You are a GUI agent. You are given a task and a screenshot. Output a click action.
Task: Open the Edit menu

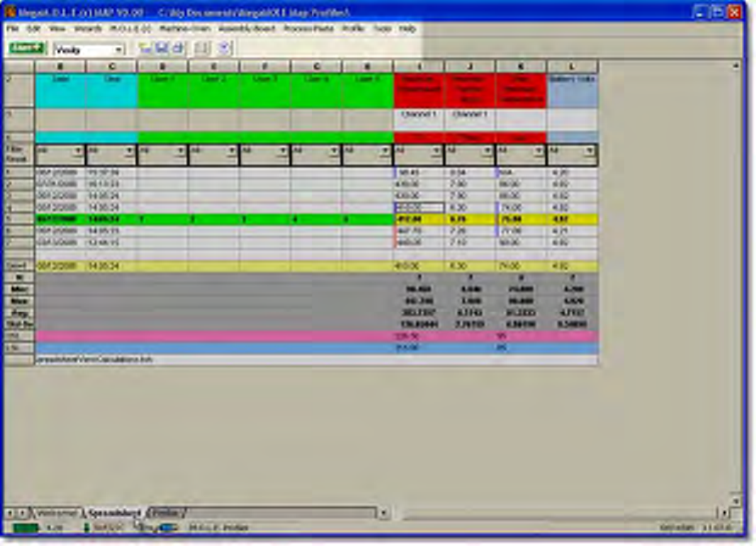tap(33, 29)
